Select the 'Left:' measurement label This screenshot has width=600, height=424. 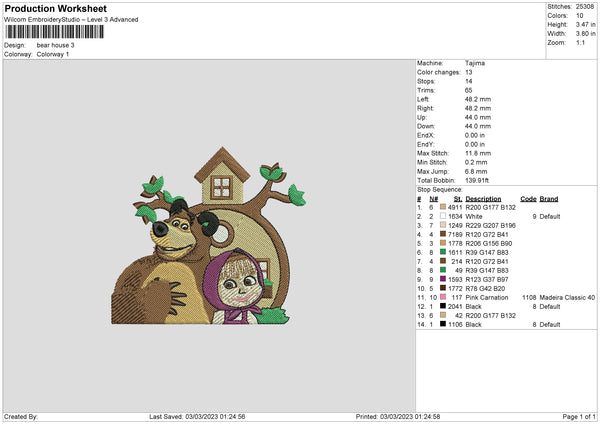423,99
